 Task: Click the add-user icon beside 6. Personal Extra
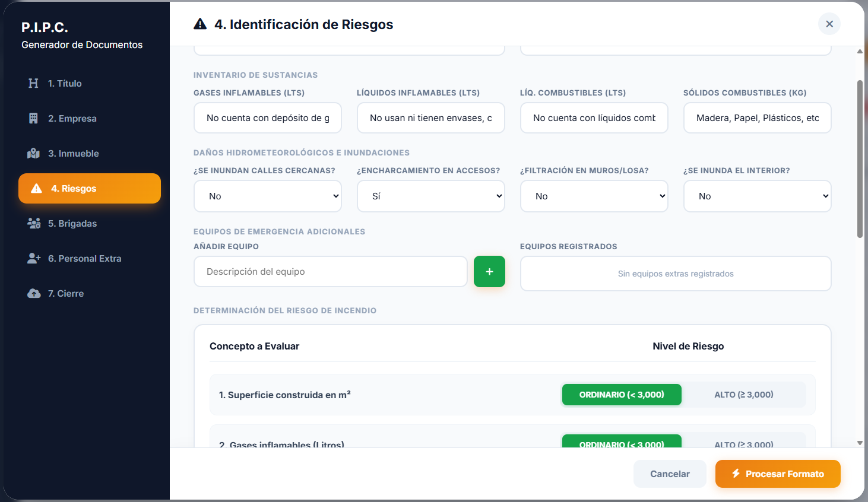(34, 258)
